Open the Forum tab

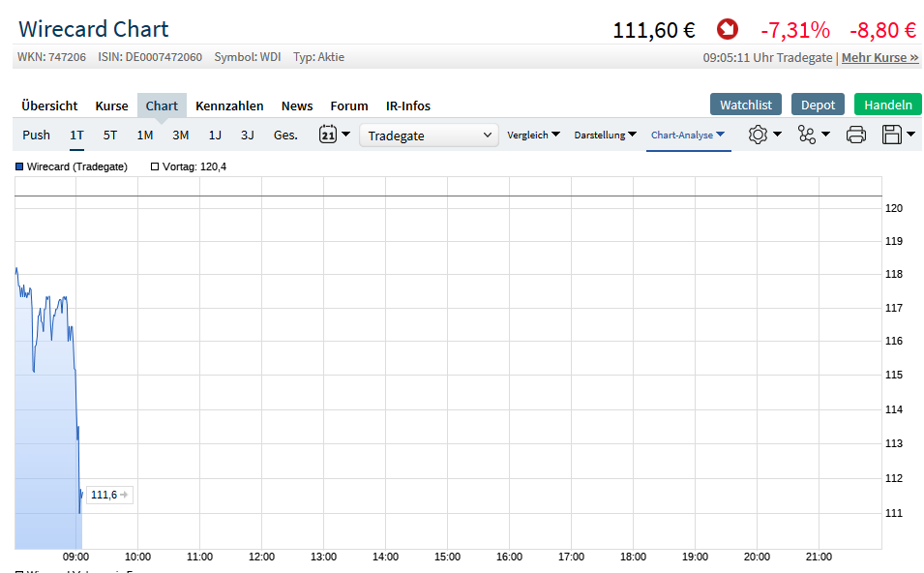click(349, 106)
